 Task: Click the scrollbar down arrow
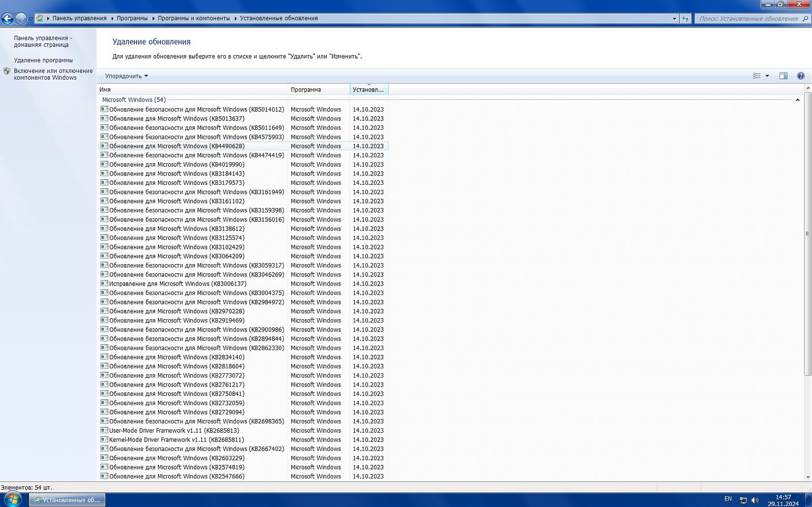tap(808, 477)
